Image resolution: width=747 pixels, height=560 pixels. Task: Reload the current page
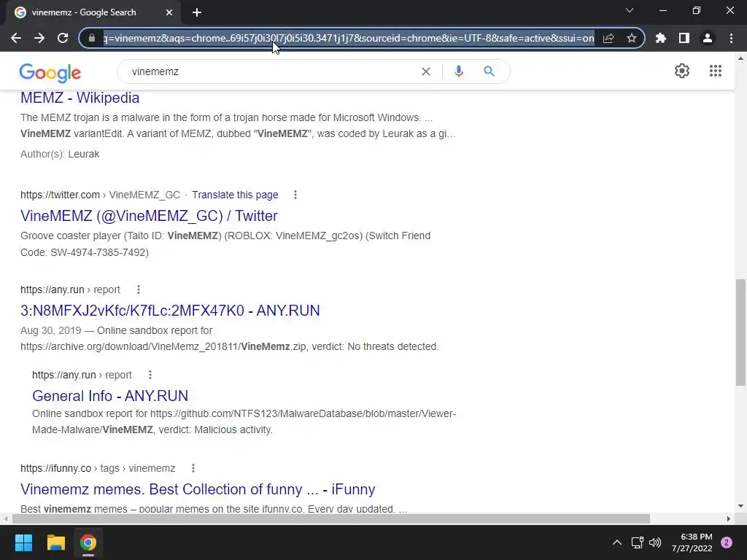coord(63,38)
